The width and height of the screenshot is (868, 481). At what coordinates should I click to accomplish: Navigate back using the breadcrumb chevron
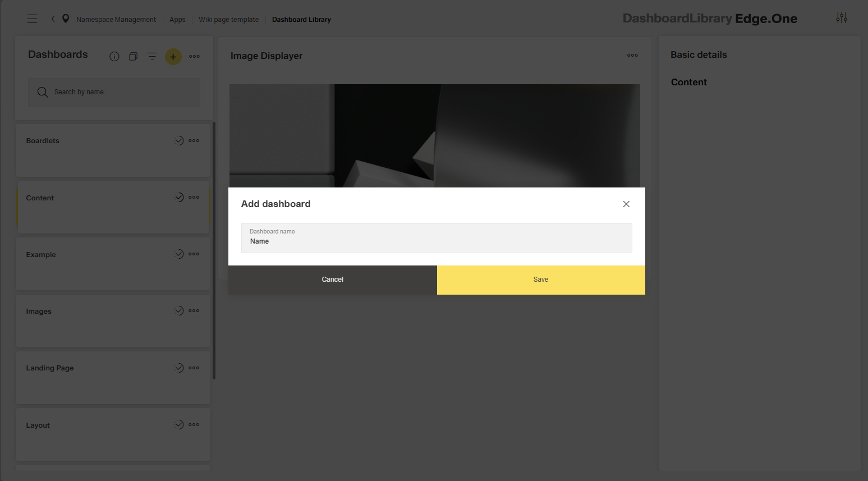pyautogui.click(x=52, y=19)
